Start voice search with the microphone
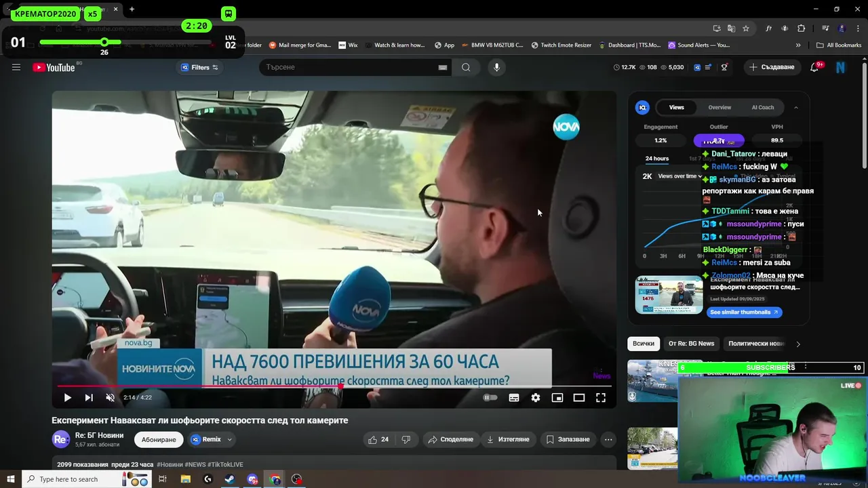Screen dimensions: 868x488 [496, 67]
